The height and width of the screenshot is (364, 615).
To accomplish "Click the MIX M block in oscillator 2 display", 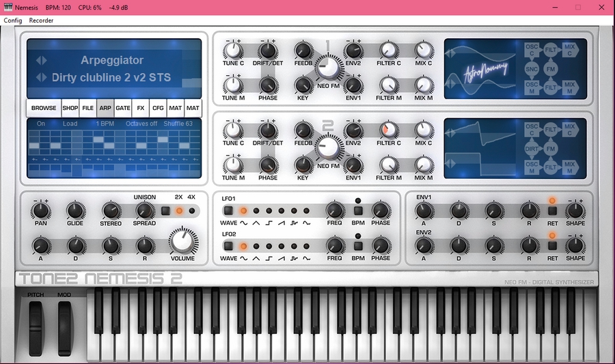I will pyautogui.click(x=571, y=167).
